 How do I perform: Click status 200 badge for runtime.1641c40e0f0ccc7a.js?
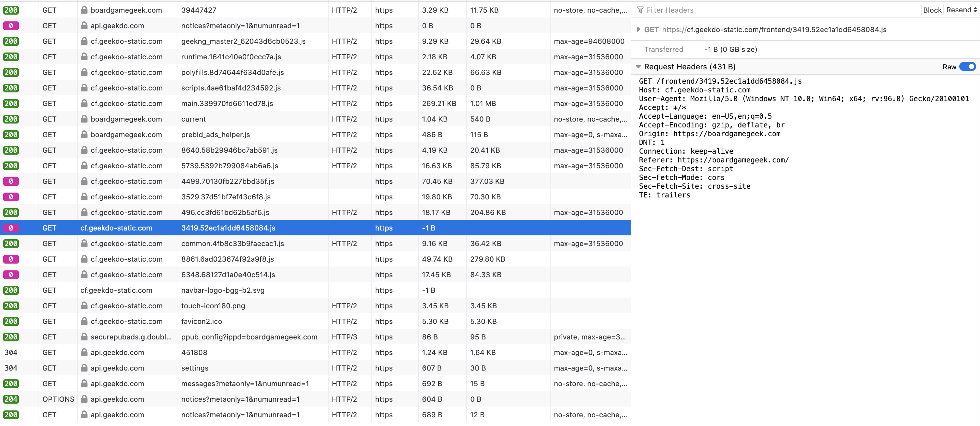[11, 57]
